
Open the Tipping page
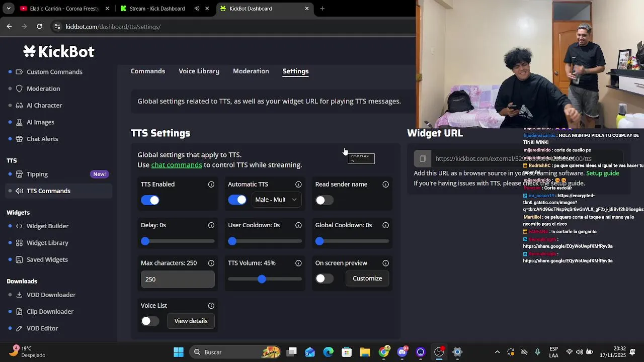click(37, 174)
